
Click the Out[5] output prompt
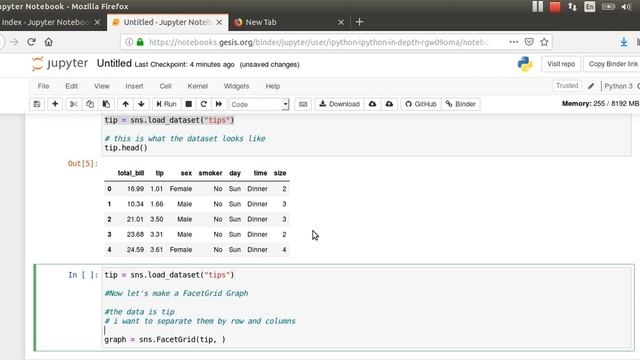pyautogui.click(x=83, y=164)
